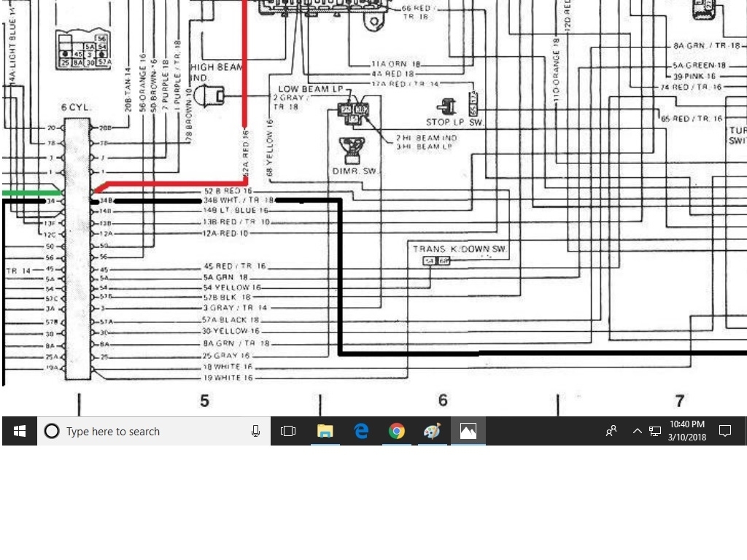Click the 52 B RED 16 wire label
The image size is (747, 560).
tap(228, 191)
